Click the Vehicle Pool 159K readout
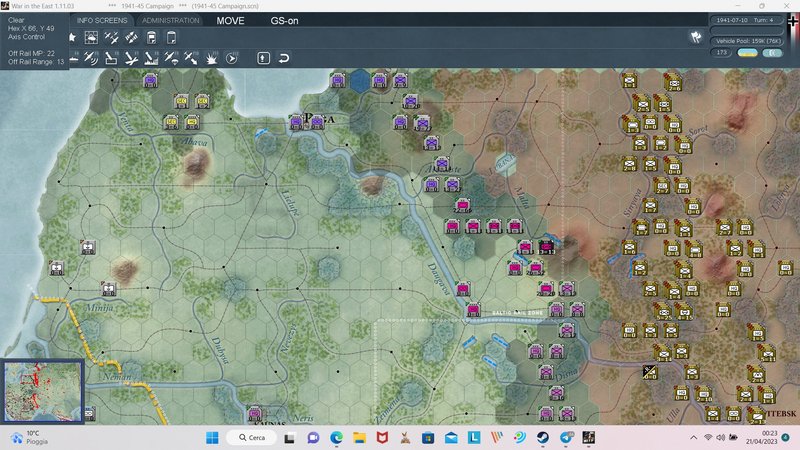The image size is (800, 450). click(x=747, y=41)
